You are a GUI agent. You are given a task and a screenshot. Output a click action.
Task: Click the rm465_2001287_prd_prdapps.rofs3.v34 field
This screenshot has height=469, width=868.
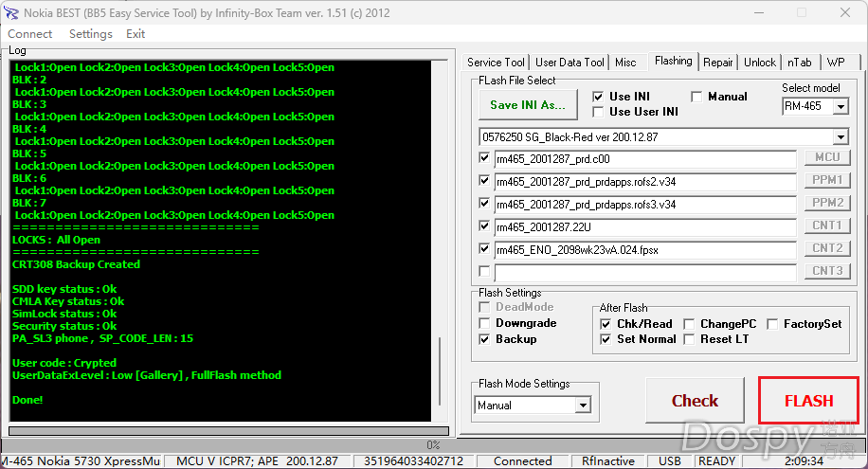(x=645, y=205)
